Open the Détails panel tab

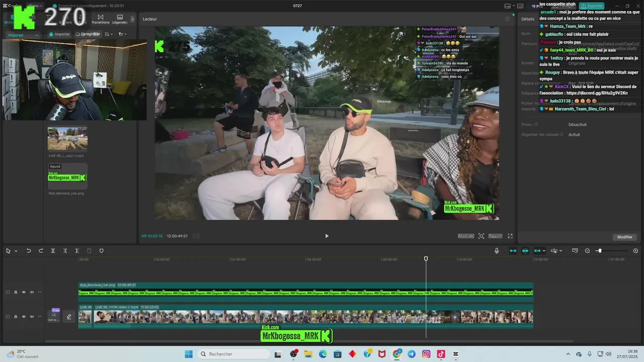click(x=527, y=19)
